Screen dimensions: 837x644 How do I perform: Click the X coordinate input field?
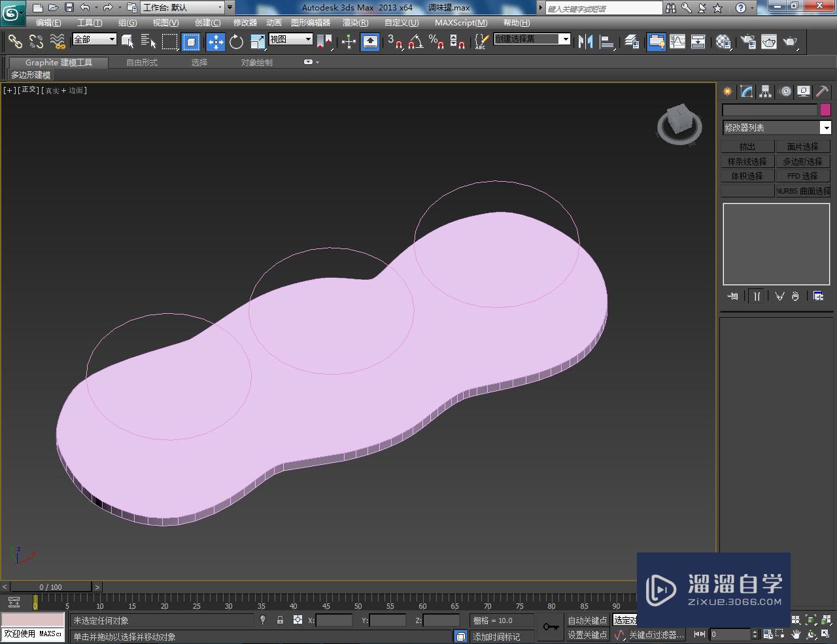coord(334,620)
